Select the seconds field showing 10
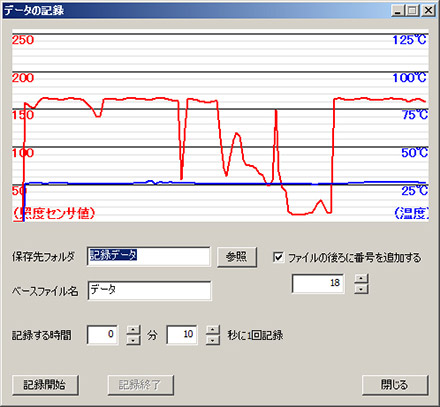The width and height of the screenshot is (440, 407). (x=182, y=335)
